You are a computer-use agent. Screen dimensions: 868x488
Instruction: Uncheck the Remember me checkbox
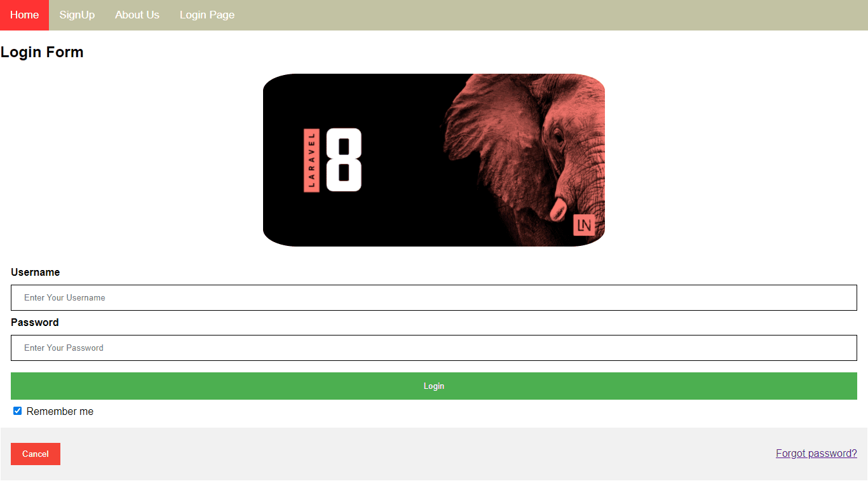click(18, 411)
